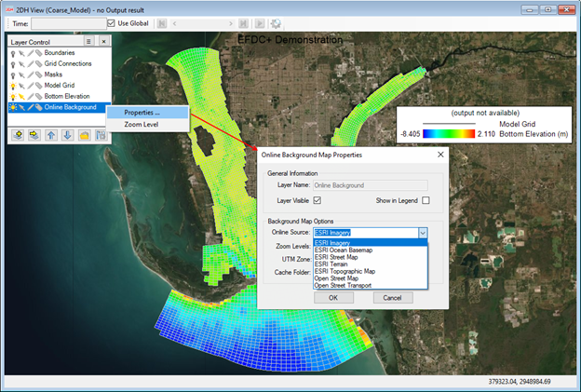Step time backward with left chevron

174,23
